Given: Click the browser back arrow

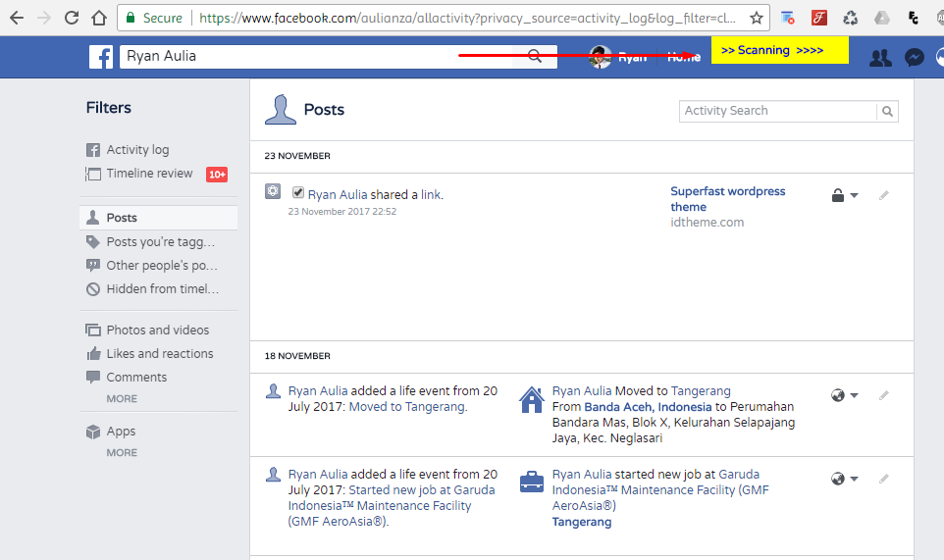Looking at the screenshot, I should 17,18.
